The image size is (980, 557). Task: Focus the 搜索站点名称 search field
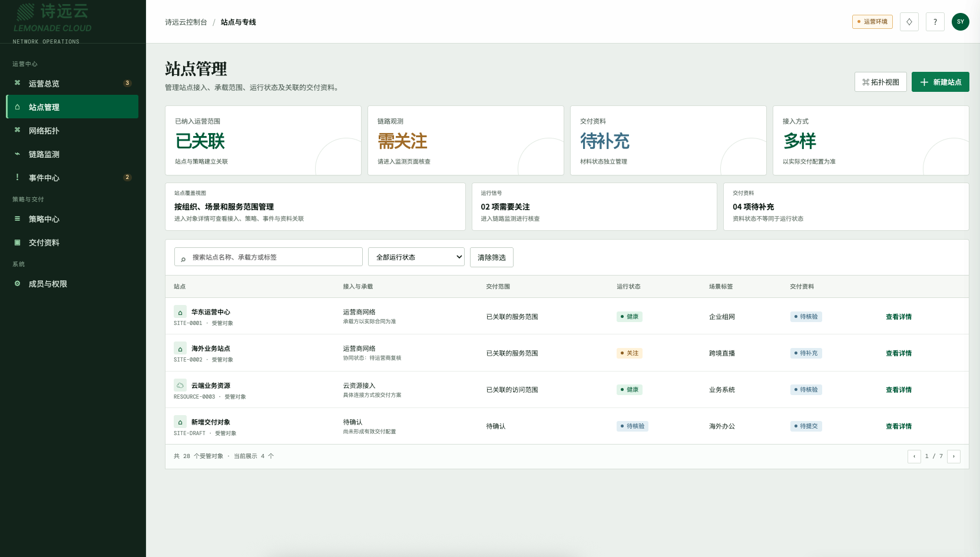[x=269, y=257]
